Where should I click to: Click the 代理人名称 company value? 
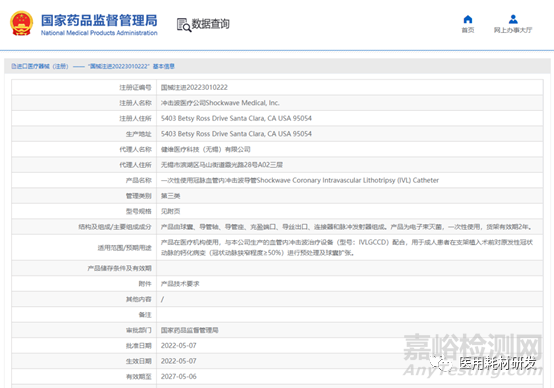click(x=206, y=149)
